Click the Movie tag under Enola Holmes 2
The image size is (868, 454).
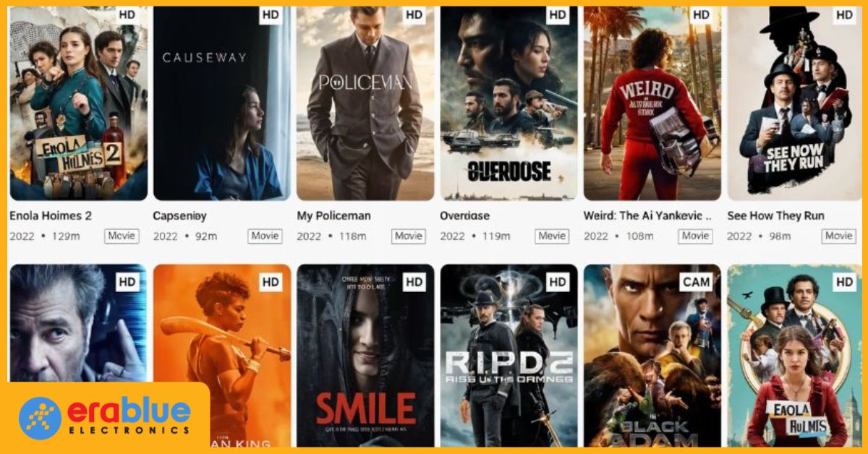122,236
